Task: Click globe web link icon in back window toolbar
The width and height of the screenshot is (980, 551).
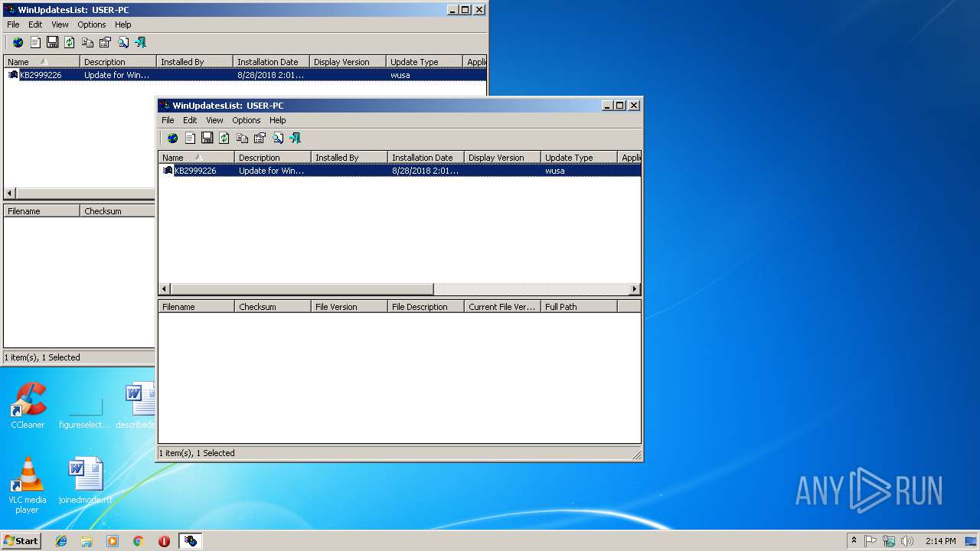Action: coord(18,43)
